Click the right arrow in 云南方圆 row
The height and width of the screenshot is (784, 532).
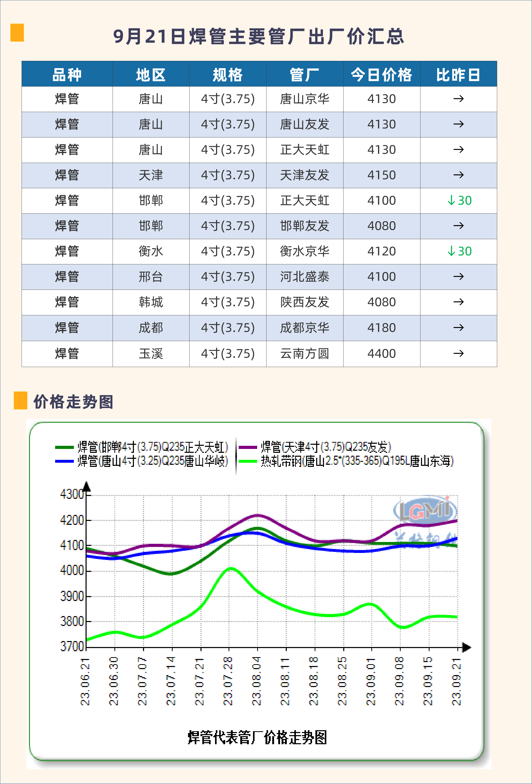click(x=458, y=353)
